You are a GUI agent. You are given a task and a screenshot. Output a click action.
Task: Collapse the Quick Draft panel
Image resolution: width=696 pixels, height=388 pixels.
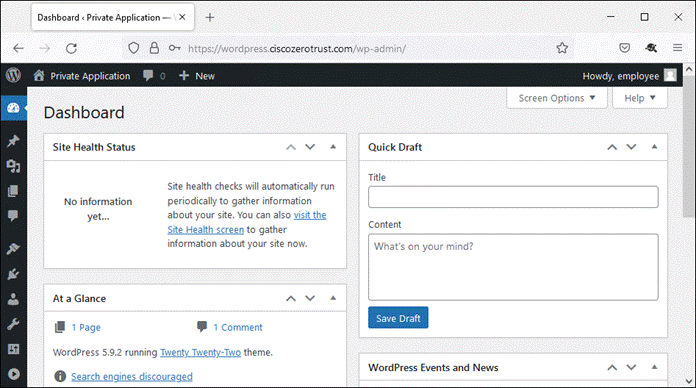[654, 147]
